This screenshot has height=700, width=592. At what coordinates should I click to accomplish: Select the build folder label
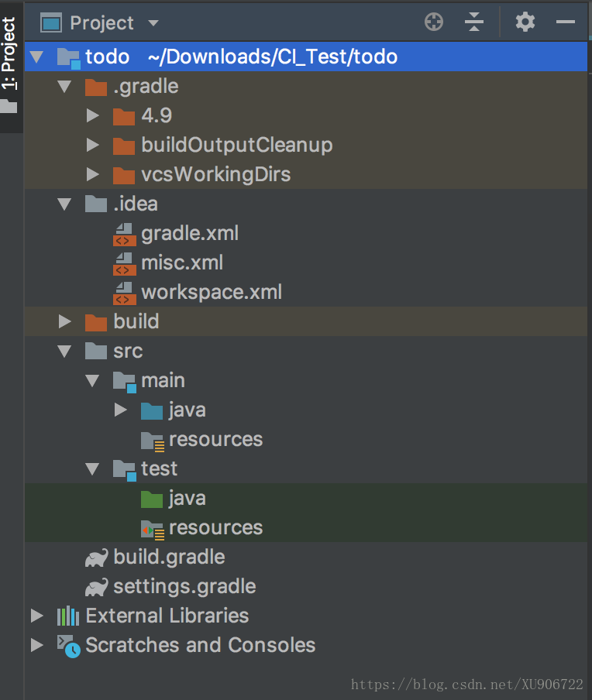coord(136,321)
